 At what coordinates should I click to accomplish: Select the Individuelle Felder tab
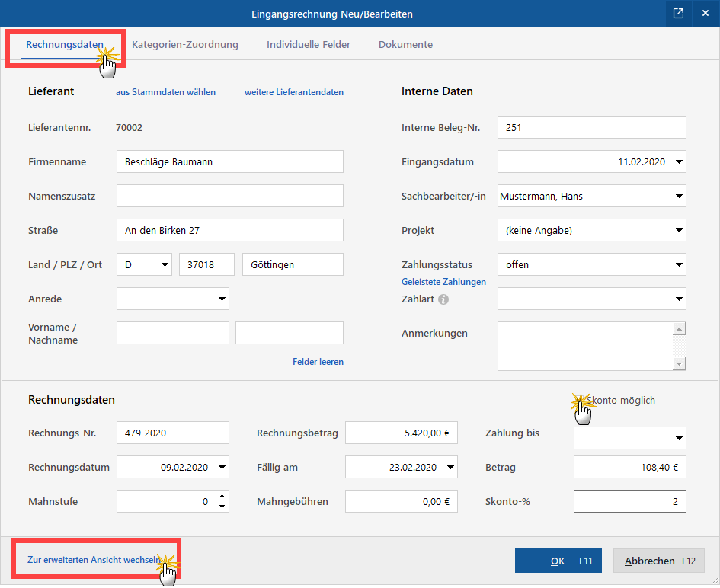click(x=309, y=45)
